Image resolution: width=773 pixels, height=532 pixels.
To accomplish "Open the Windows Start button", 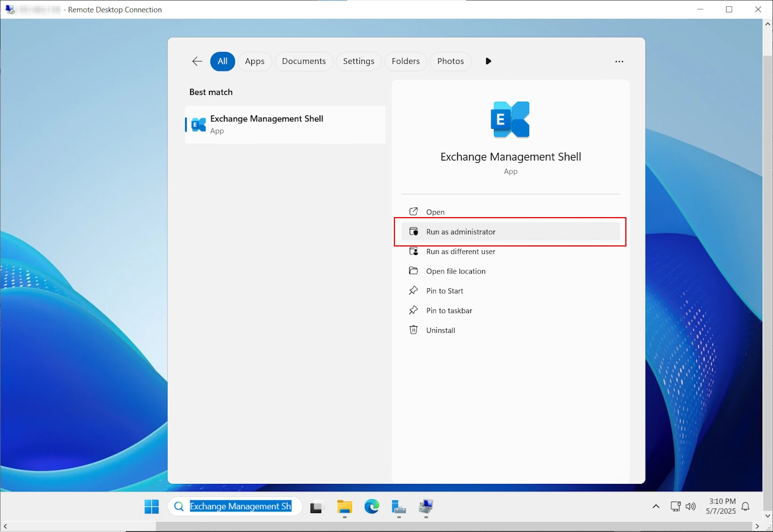I will tap(152, 507).
